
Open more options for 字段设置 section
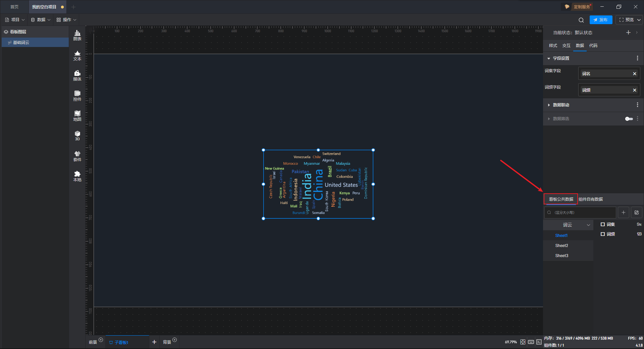coord(638,58)
